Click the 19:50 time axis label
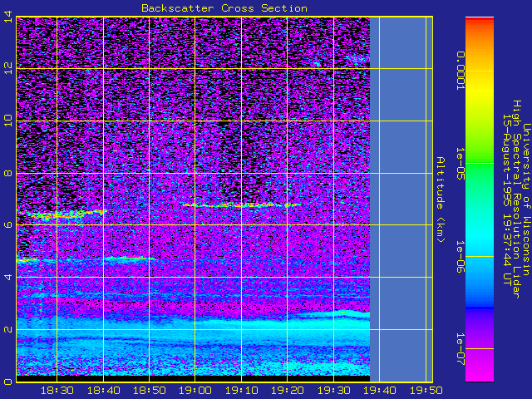This screenshot has width=532, height=399. [x=426, y=391]
